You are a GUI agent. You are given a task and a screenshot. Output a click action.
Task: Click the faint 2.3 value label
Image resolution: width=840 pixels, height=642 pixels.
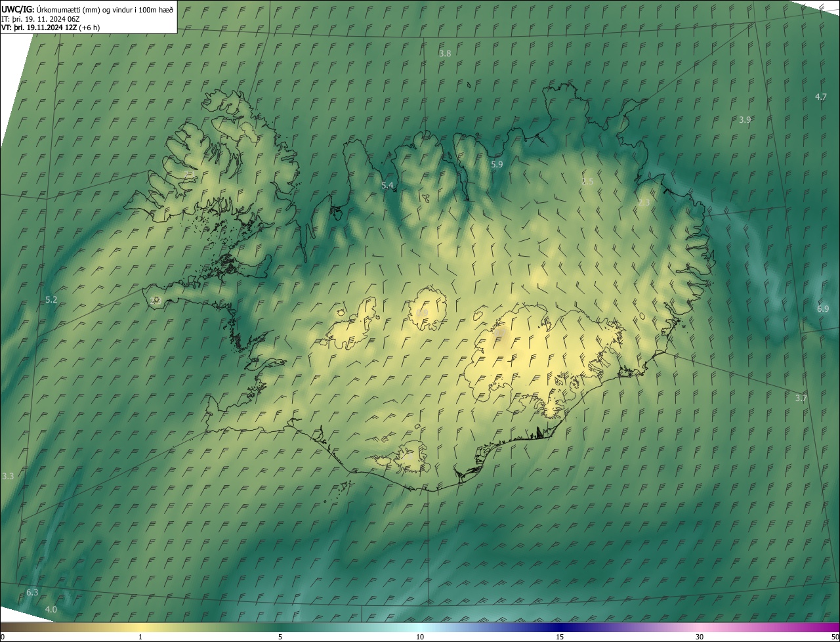coord(644,203)
